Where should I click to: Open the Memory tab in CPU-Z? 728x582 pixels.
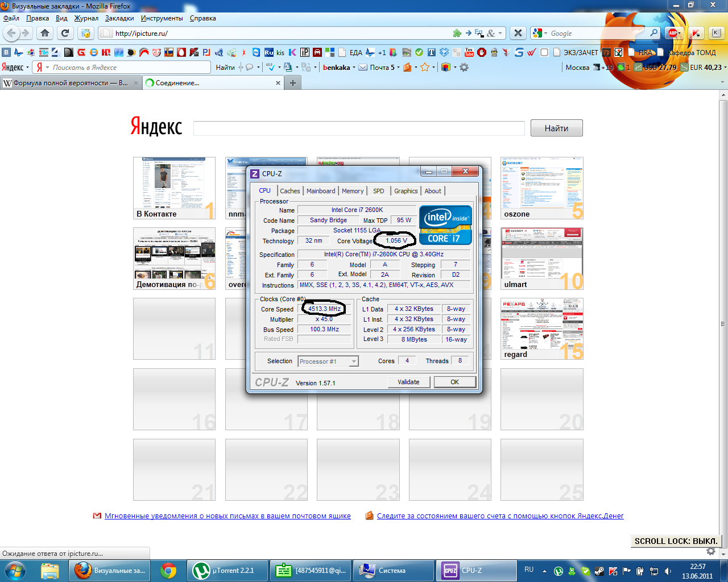(353, 191)
